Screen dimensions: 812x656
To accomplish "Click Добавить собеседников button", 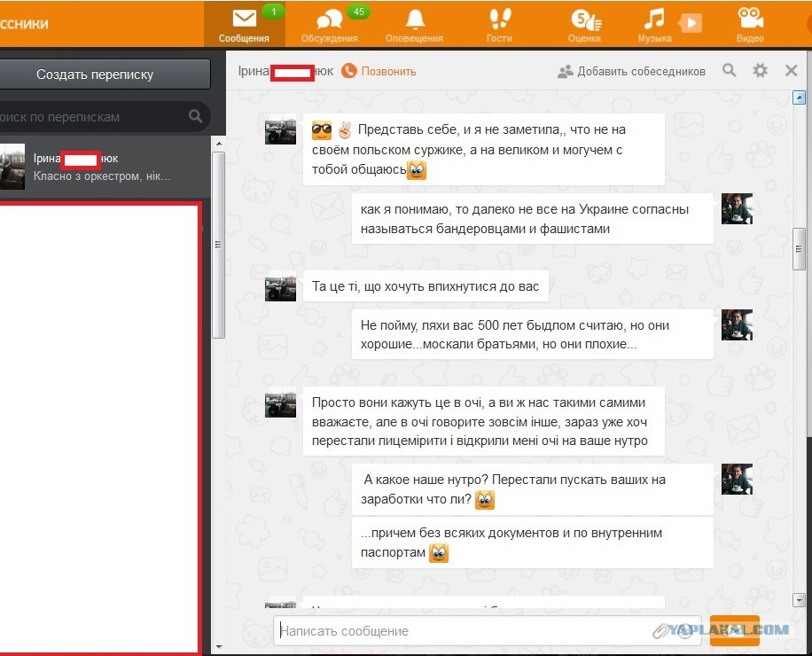I will point(631,72).
